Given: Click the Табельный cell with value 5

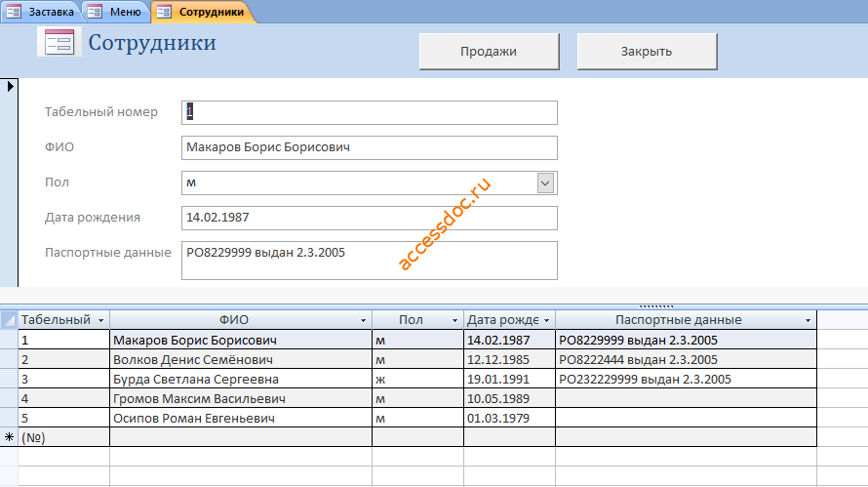Looking at the screenshot, I should [63, 418].
